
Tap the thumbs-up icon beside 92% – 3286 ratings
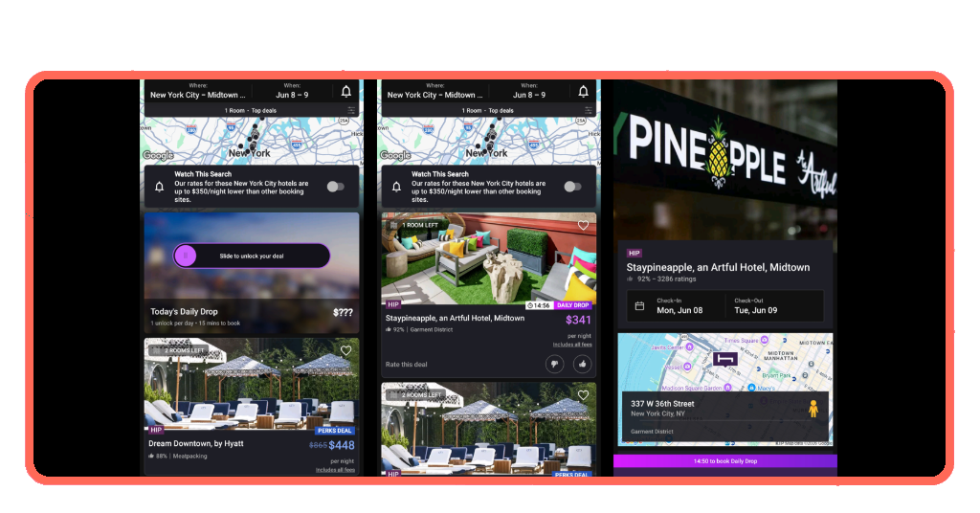click(630, 279)
